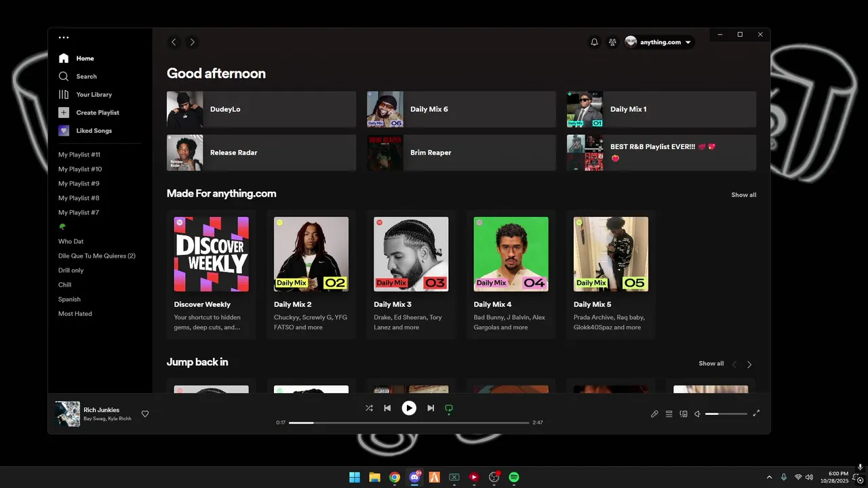Open Connect to a device
Viewport: 868px width, 488px height.
point(684,414)
